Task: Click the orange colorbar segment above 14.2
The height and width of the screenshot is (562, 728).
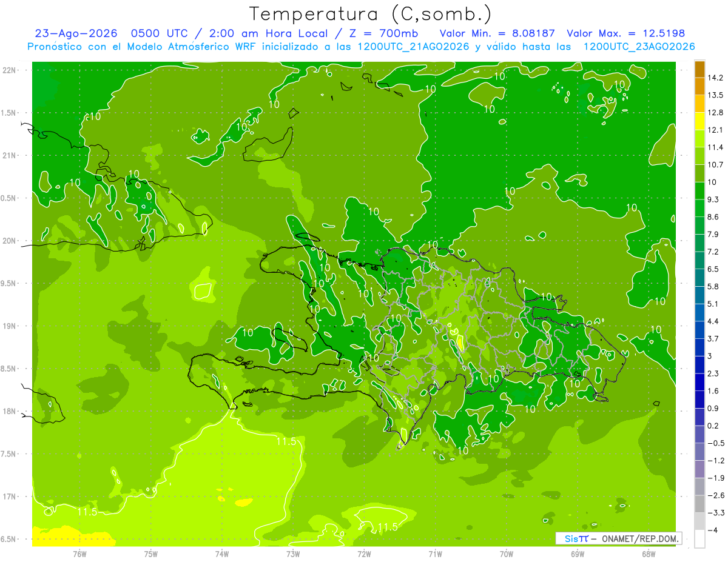Action: click(699, 69)
